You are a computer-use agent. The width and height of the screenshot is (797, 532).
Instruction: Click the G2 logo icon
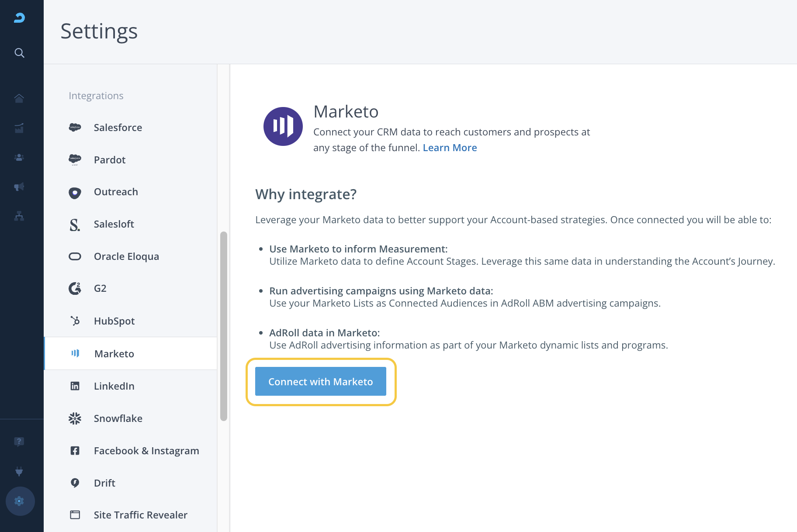click(75, 288)
